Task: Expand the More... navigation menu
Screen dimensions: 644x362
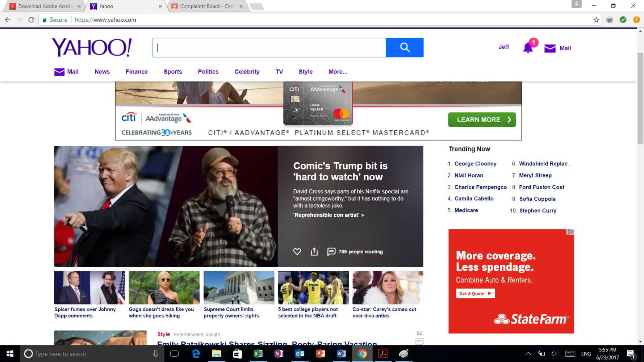Action: [338, 72]
